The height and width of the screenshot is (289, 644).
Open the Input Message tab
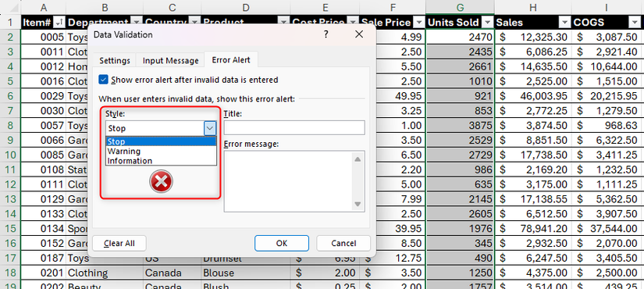click(x=170, y=60)
